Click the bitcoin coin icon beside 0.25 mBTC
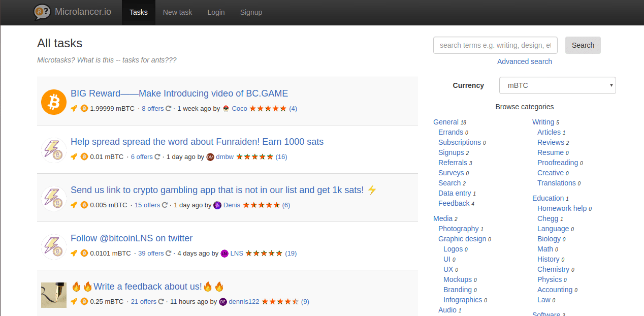644x316 pixels. [x=84, y=301]
